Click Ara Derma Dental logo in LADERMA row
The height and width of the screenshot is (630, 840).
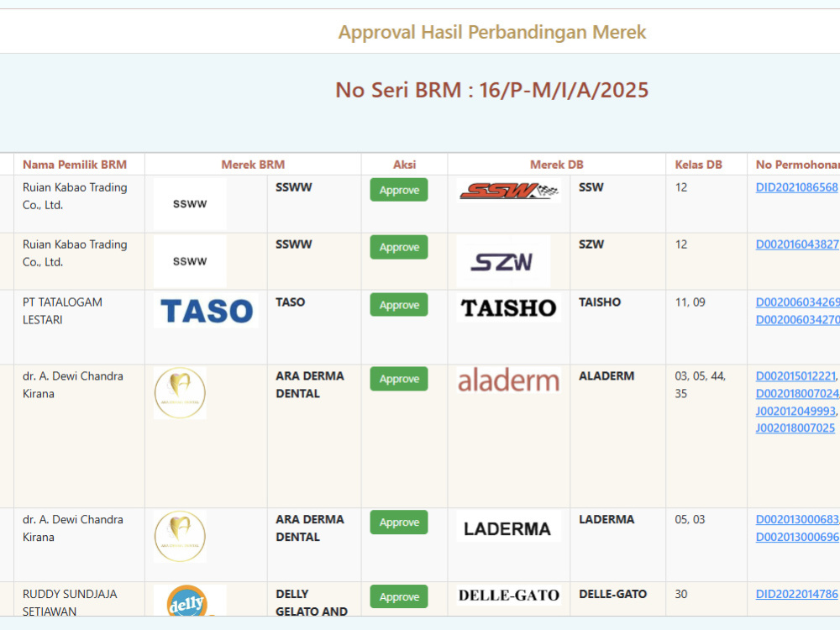(180, 536)
